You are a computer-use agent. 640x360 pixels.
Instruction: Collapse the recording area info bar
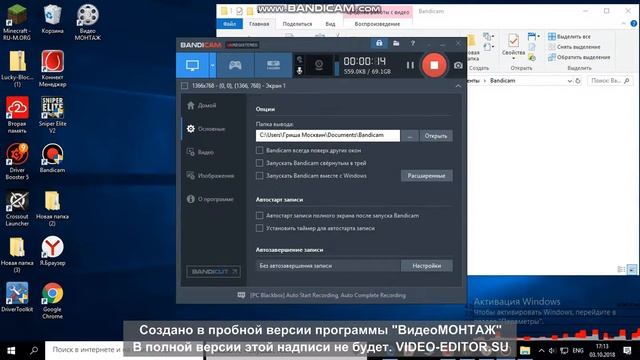pos(458,86)
